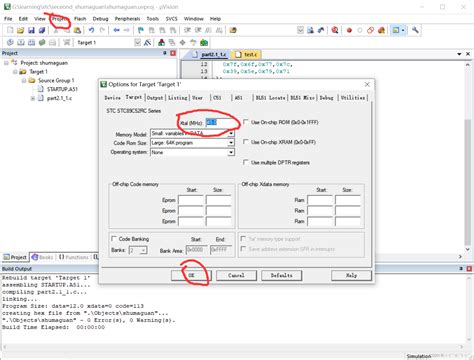Screen dimensions: 474x360
Task: Enable Use On-chip XRAM checkbox
Action: [246, 142]
